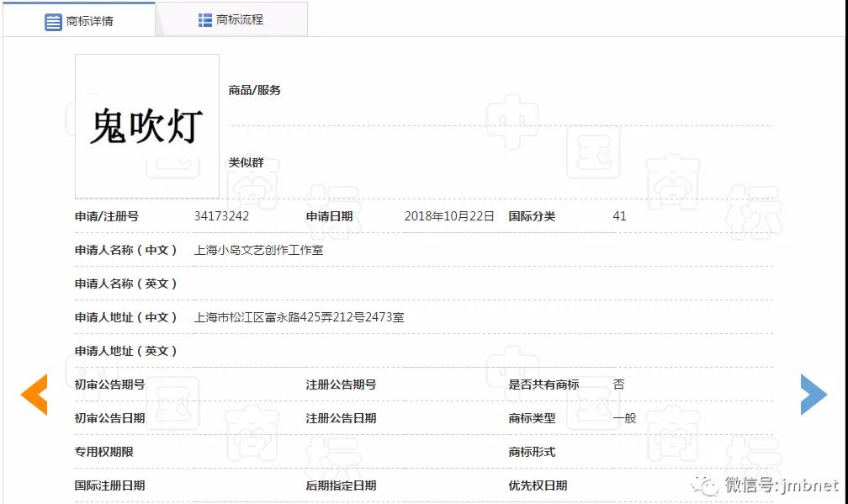
Task: Click the 申请人地址（英文） label
Action: pyautogui.click(x=126, y=351)
